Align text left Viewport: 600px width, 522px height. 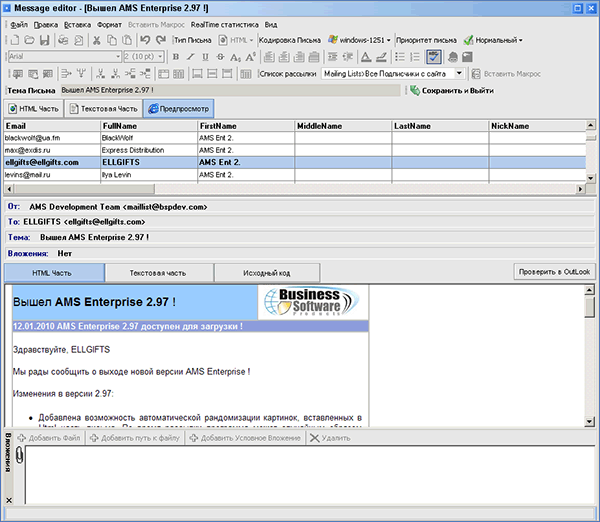pyautogui.click(x=269, y=57)
